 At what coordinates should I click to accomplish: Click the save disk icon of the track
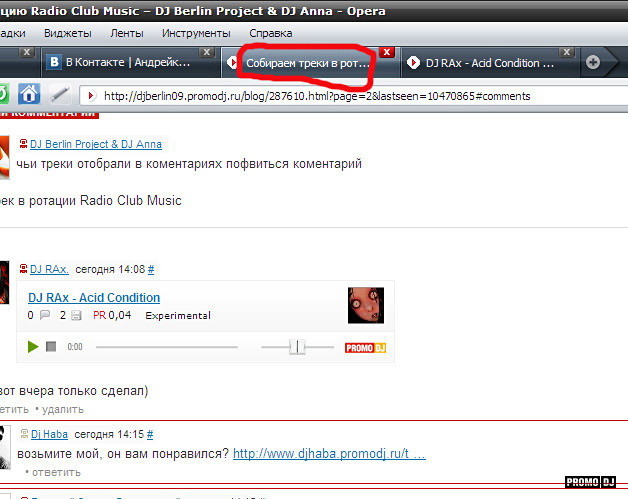click(76, 316)
